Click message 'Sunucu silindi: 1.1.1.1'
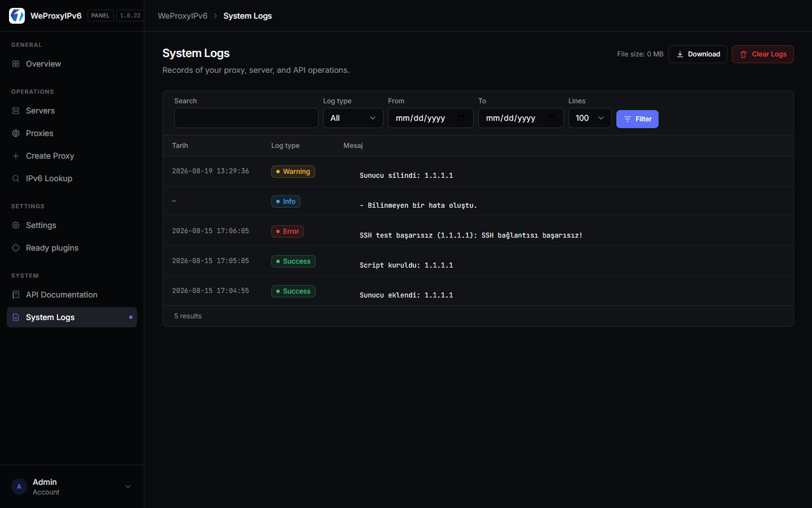812x508 pixels. point(407,176)
